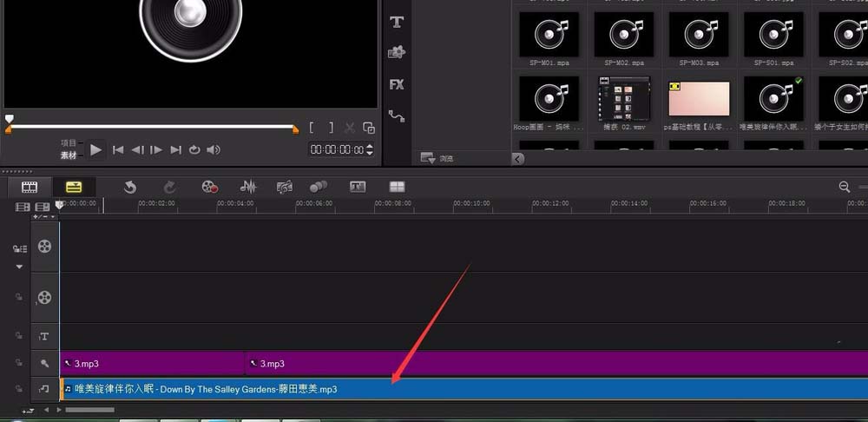
Task: Click the Music track note icon
Action: pos(44,389)
